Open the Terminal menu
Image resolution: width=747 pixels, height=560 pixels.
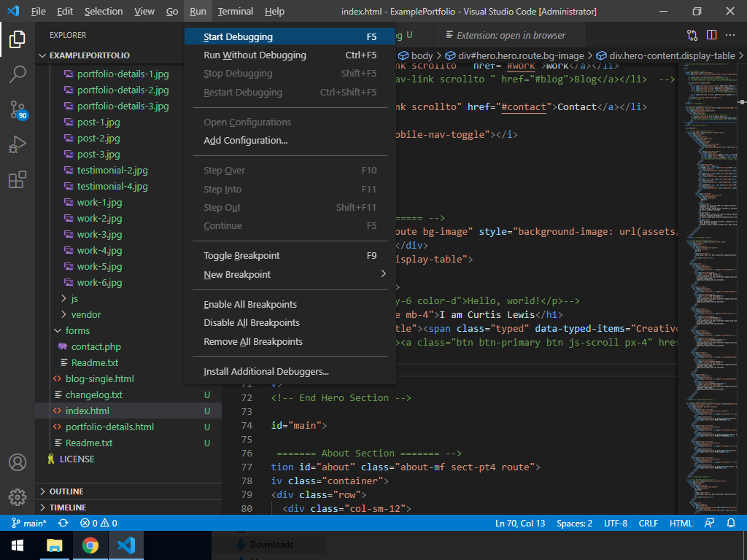(x=235, y=12)
